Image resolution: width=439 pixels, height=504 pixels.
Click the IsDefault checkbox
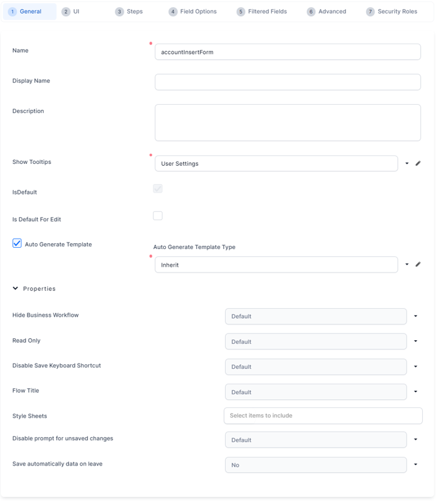(x=157, y=189)
